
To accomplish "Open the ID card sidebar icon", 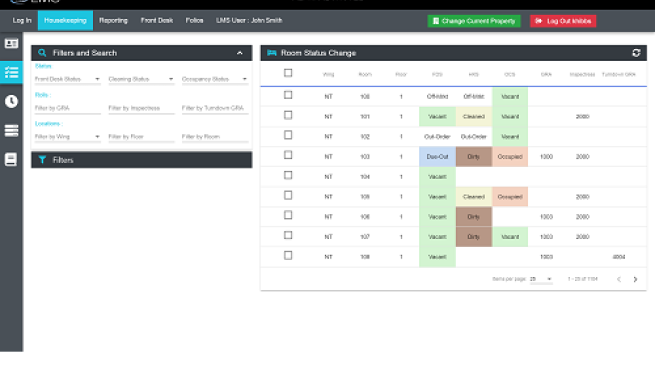I will (x=11, y=43).
